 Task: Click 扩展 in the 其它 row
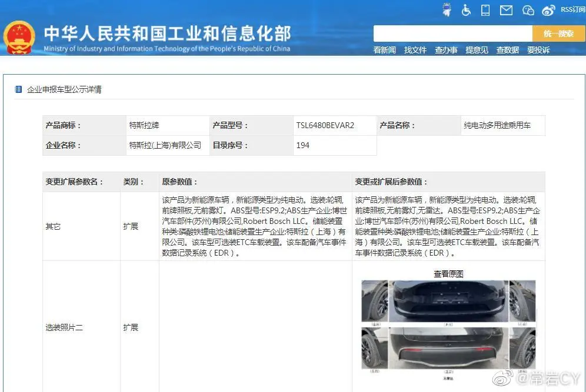click(x=131, y=226)
